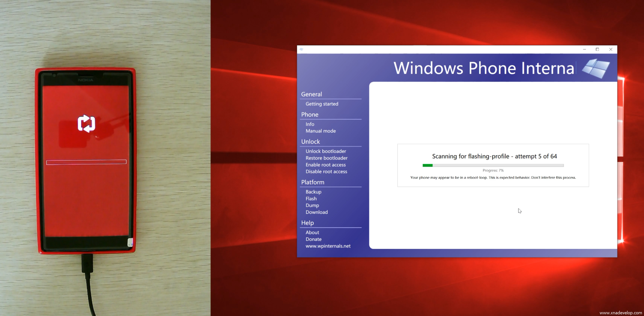The width and height of the screenshot is (644, 316).
Task: Maximize the Windows Phone Internals window
Action: coord(597,49)
